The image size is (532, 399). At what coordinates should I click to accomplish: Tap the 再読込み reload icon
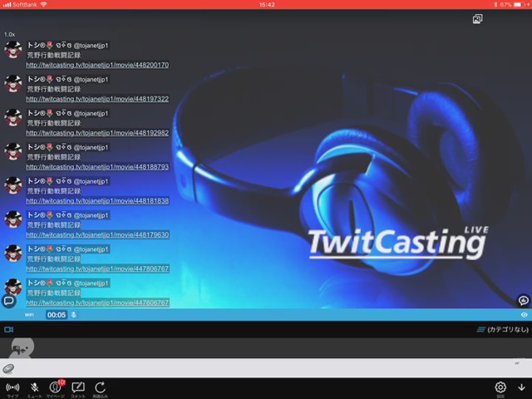[100, 390]
